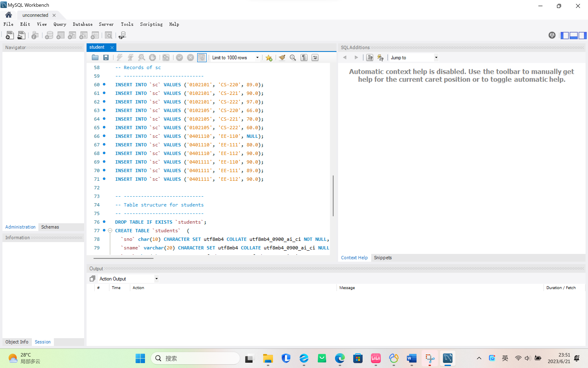
Task: Go to the Workbench home screen
Action: click(9, 15)
